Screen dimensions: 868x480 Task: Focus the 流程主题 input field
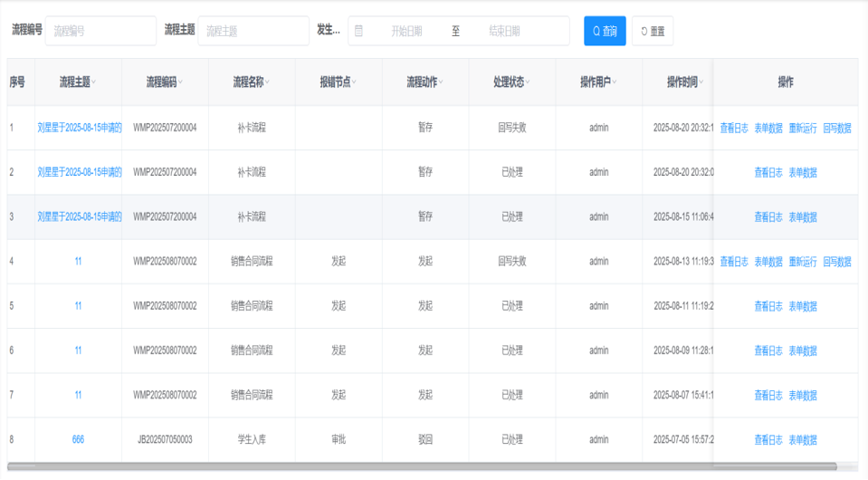(x=253, y=31)
